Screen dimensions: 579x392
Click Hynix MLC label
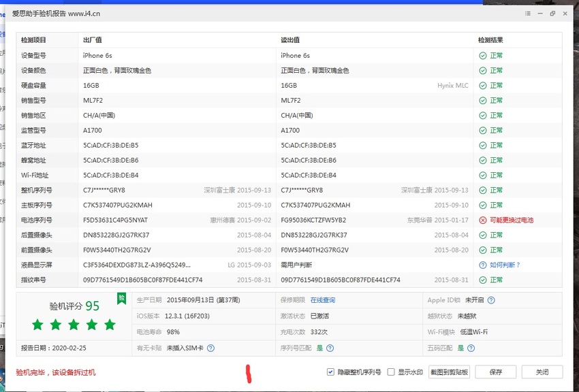point(453,86)
